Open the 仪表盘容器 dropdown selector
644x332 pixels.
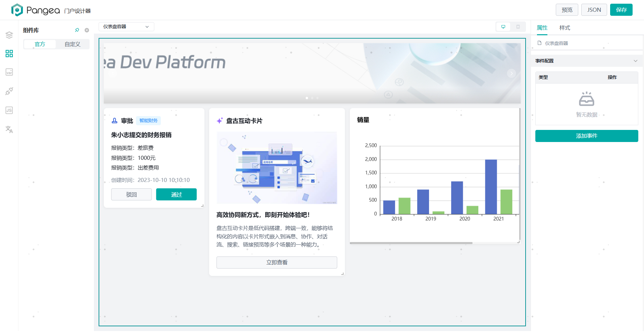coord(126,27)
